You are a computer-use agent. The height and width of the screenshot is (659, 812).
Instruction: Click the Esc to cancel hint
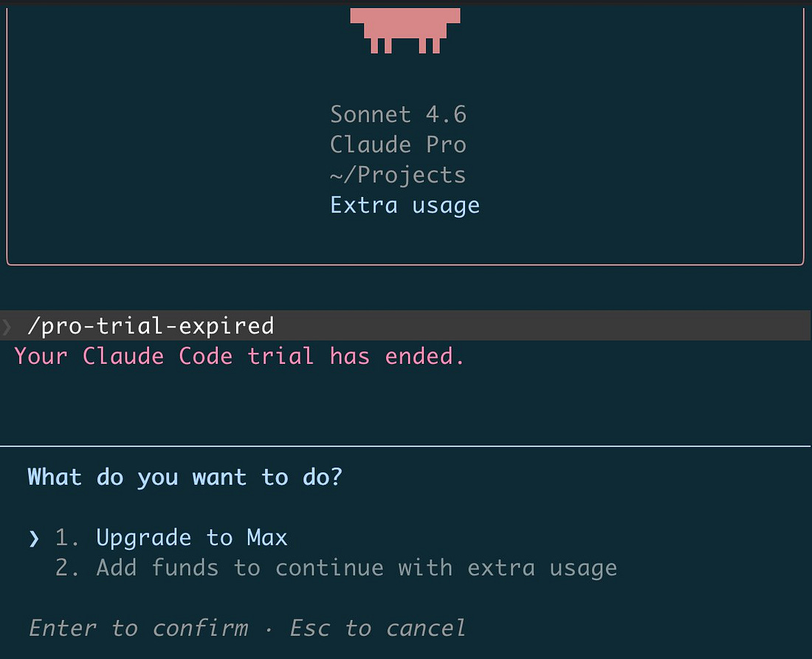(x=377, y=629)
